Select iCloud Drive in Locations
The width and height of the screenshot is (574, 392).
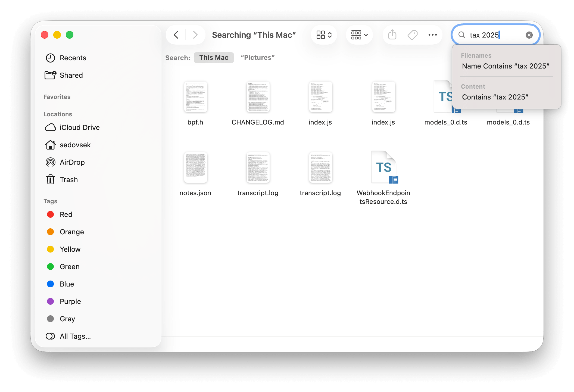coord(79,127)
